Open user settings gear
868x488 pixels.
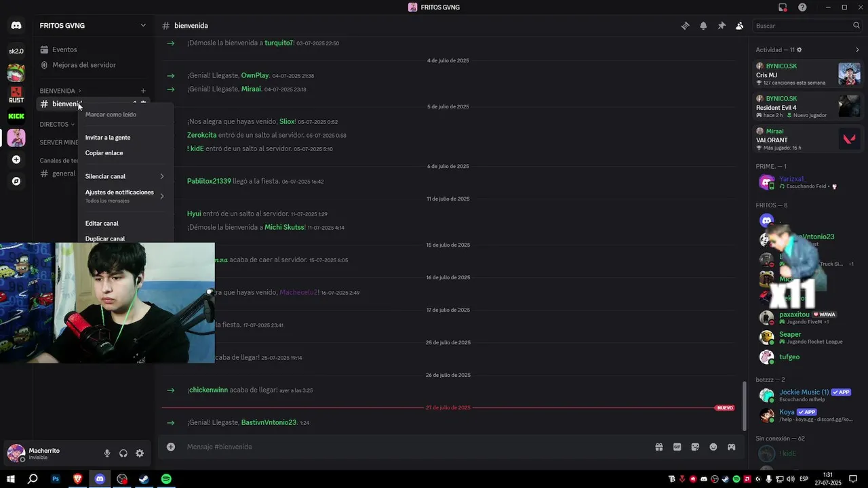[140, 453]
